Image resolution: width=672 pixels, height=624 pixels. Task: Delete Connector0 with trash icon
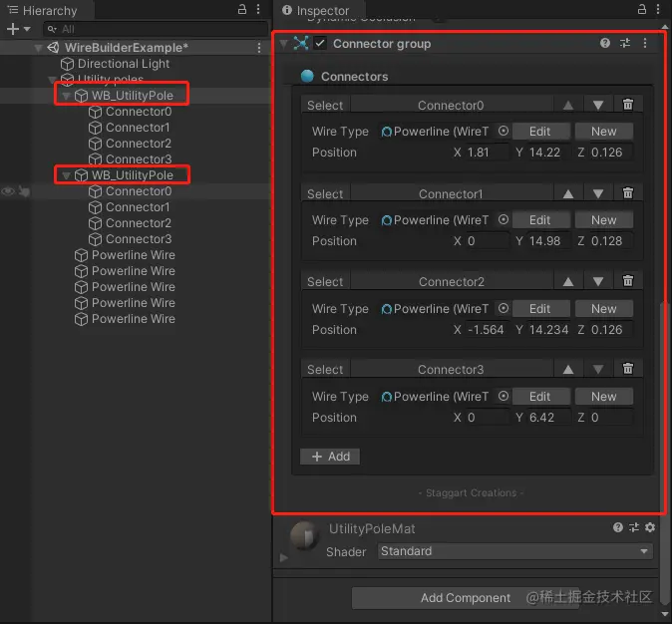[x=628, y=104]
